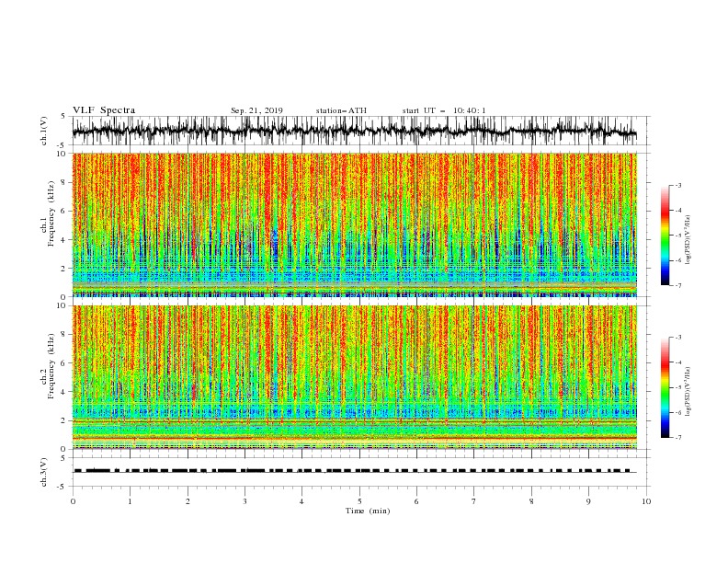Click the time axis tick label "3"
This screenshot has width=728, height=563.
point(245,501)
